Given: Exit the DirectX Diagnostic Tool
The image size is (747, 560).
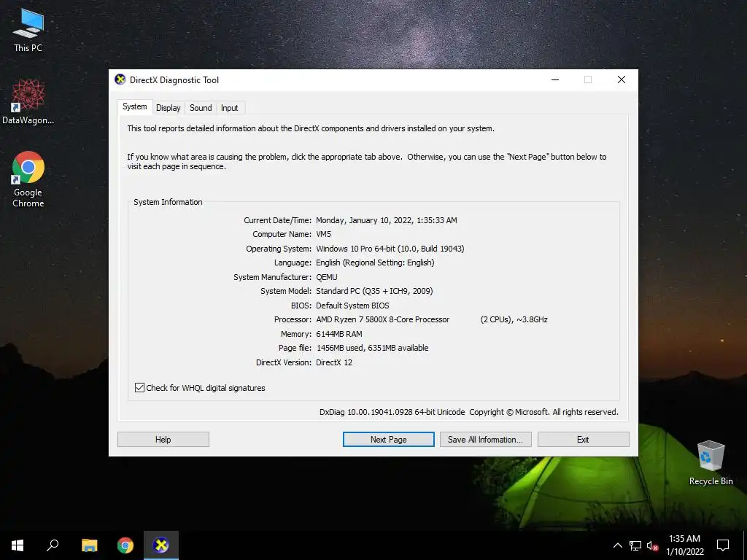Looking at the screenshot, I should pos(583,440).
